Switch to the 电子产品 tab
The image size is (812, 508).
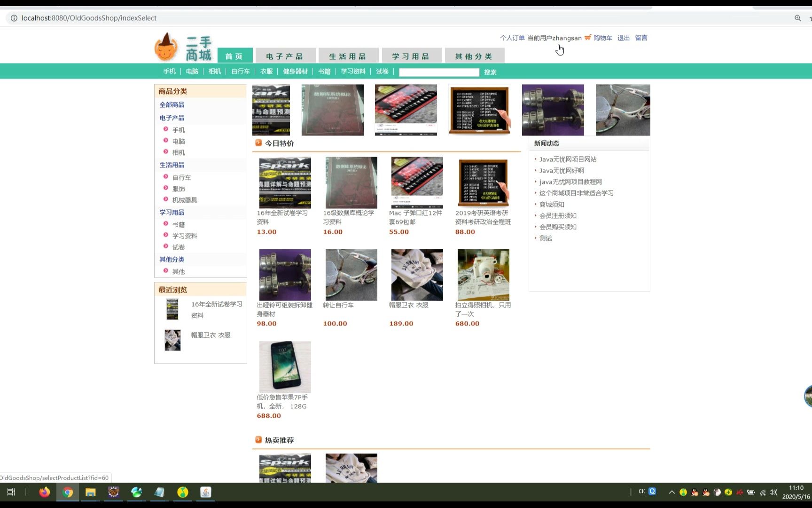[285, 56]
